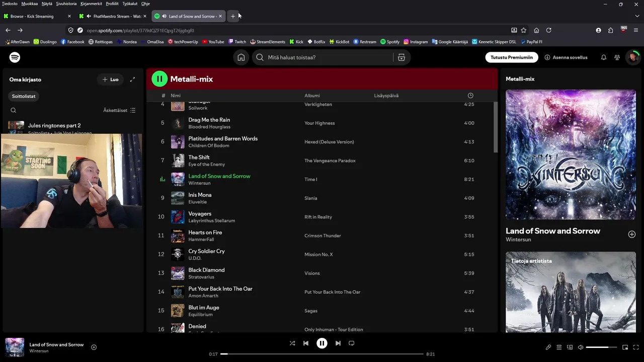Click the tracklist scrollbar
Screen dimensions: 644x362
coord(496,127)
